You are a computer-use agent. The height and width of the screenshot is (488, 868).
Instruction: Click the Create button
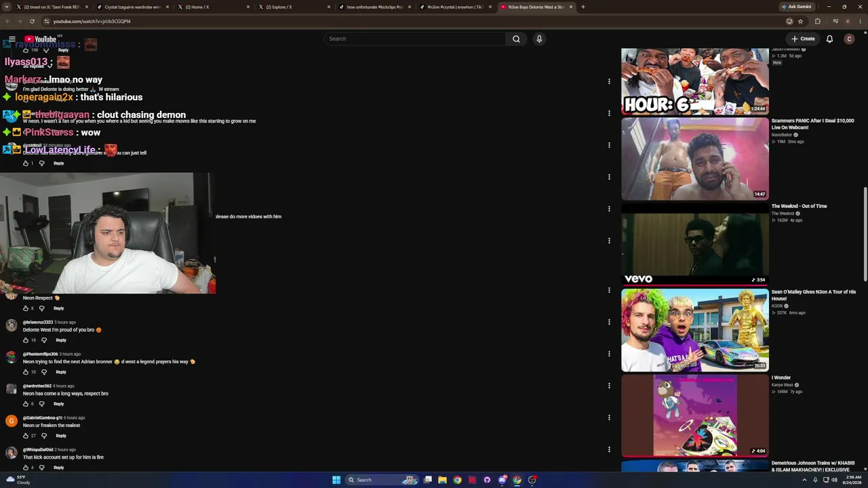(803, 39)
